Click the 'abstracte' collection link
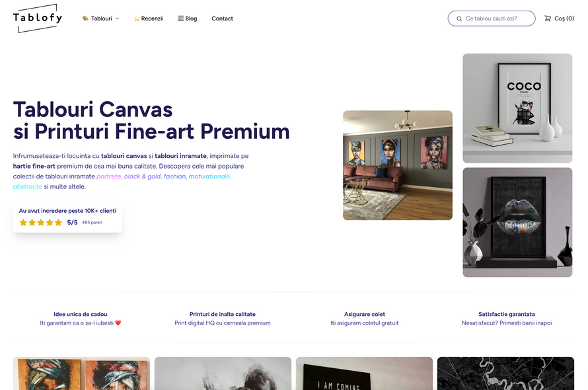The height and width of the screenshot is (390, 588). coord(28,186)
